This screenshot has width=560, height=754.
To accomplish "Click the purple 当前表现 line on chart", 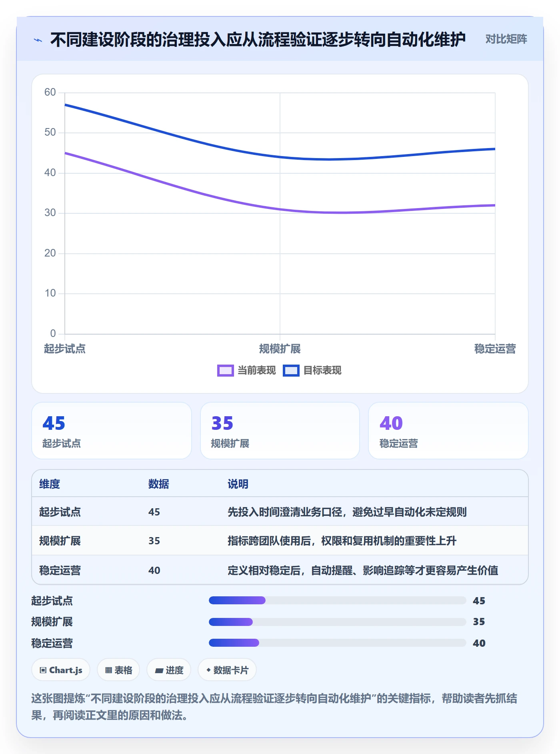I will click(x=280, y=209).
